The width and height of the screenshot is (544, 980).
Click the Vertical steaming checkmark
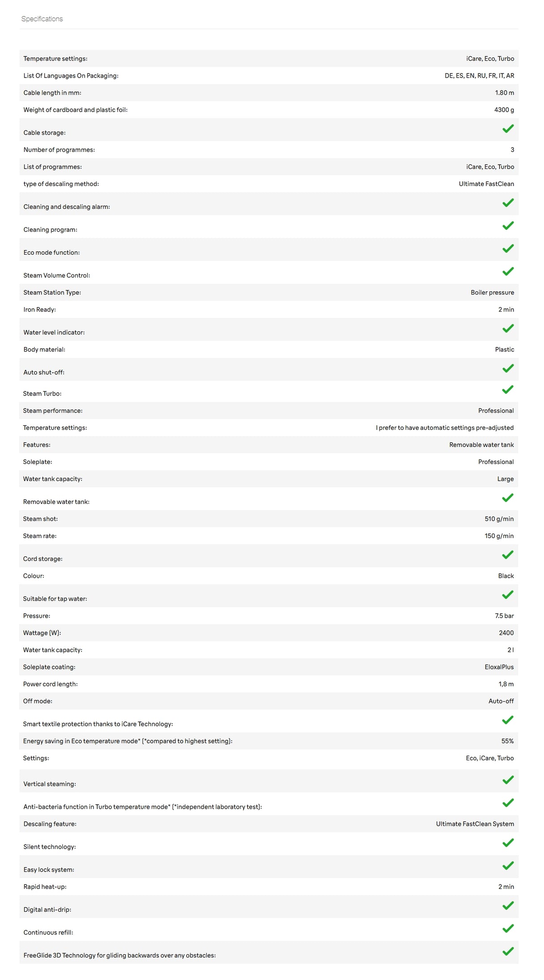(508, 780)
